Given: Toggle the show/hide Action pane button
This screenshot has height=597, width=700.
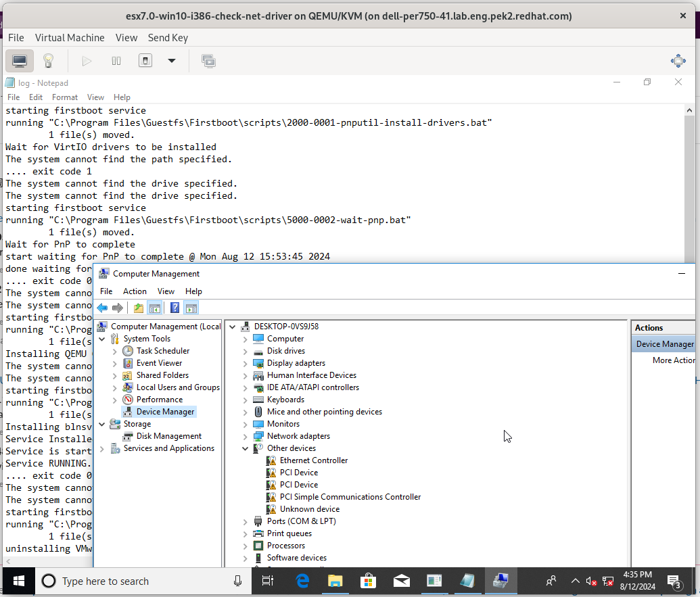Looking at the screenshot, I should [191, 308].
